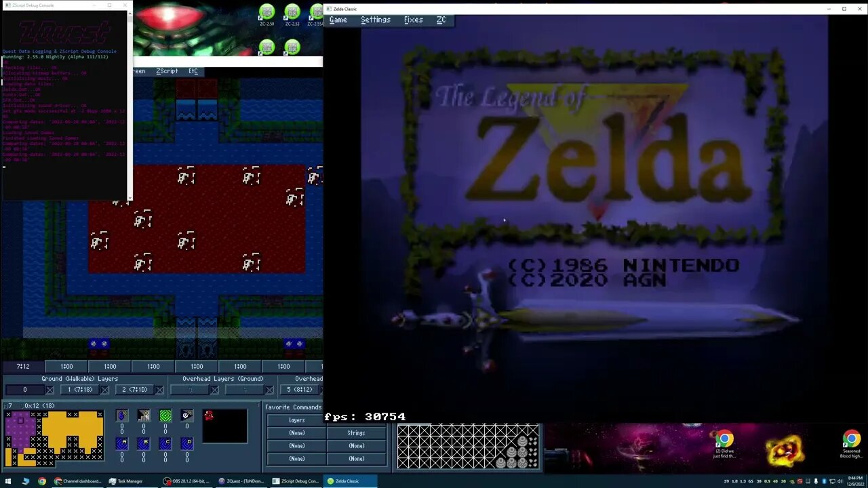Open the ZScript menu in ZQuest
Screen dimensions: 868x488
pos(167,71)
